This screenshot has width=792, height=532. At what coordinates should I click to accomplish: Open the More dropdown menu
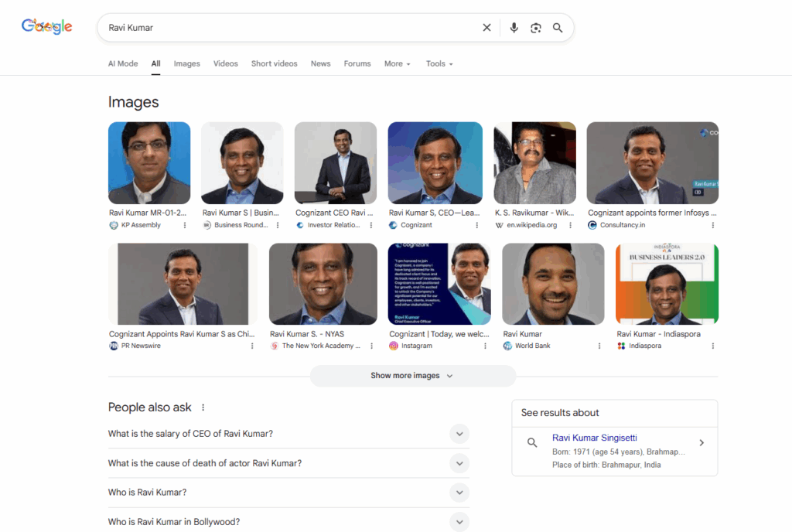(x=397, y=63)
